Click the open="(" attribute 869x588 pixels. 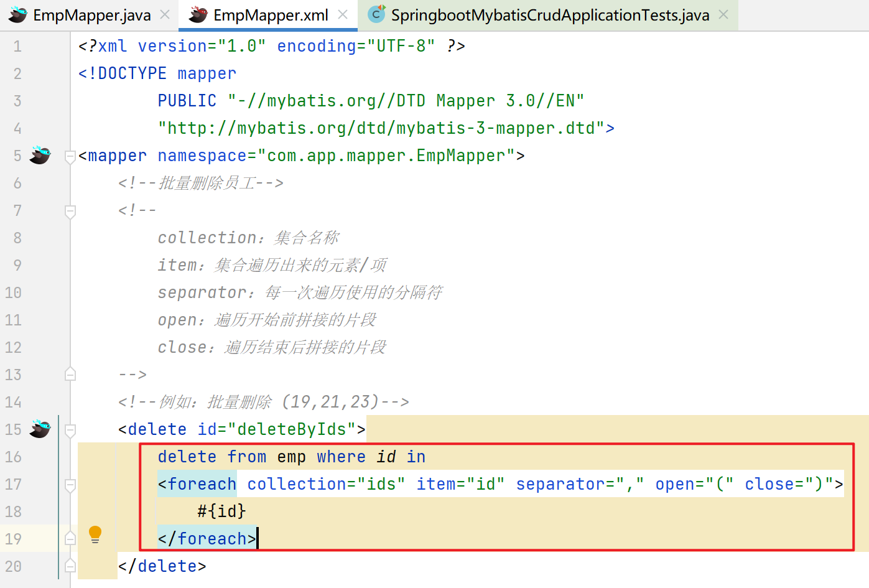[695, 484]
